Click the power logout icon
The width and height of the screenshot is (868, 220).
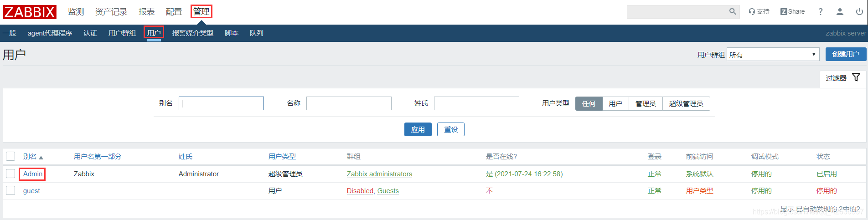(x=859, y=11)
